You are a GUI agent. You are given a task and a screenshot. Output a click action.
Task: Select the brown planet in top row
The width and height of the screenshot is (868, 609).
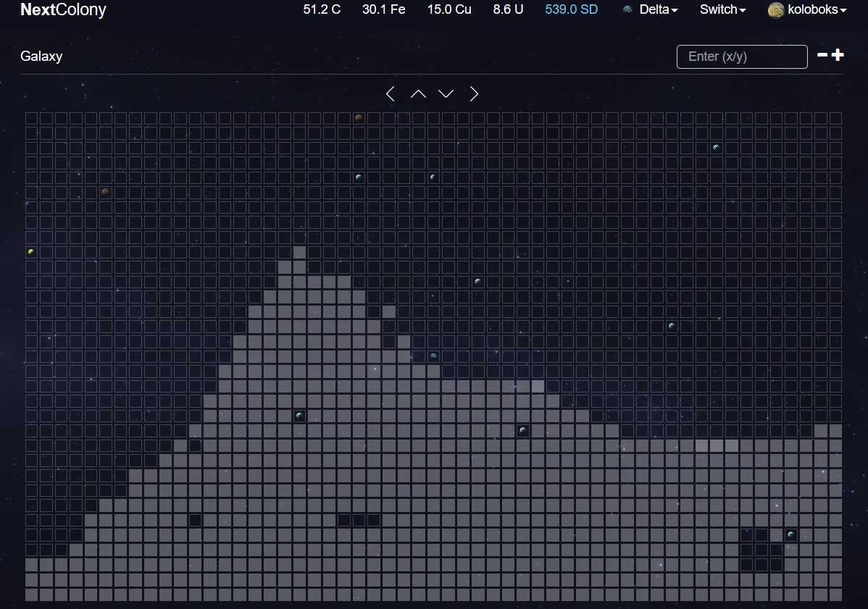pyautogui.click(x=359, y=118)
